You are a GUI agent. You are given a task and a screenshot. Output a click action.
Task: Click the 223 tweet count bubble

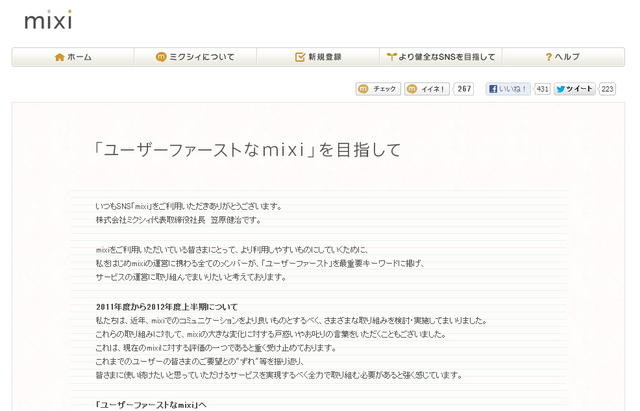607,89
